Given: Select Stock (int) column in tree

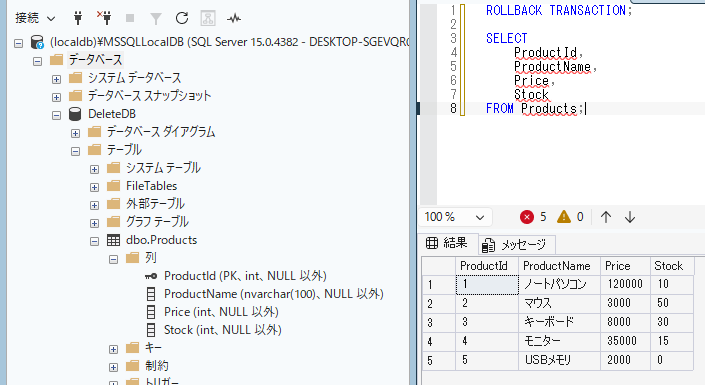Looking at the screenshot, I should click(x=223, y=330).
